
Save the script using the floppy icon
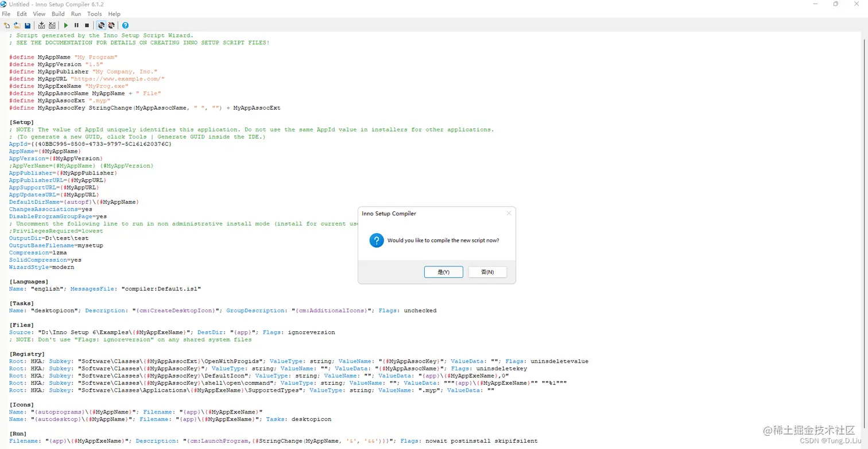point(27,25)
